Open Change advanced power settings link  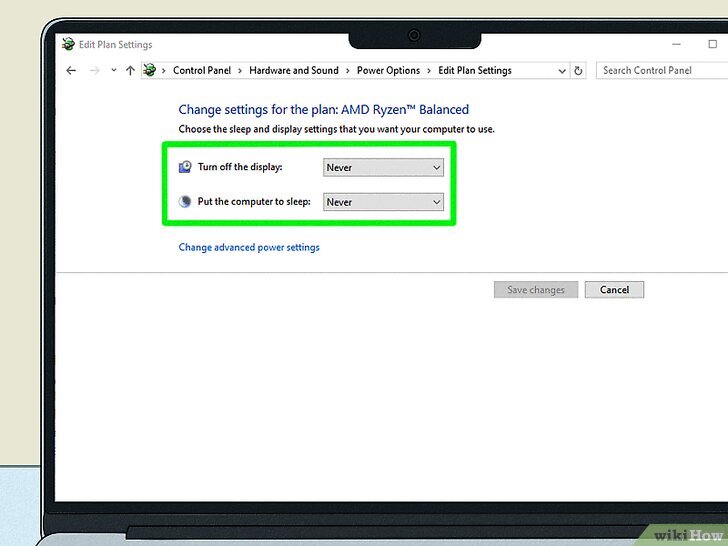(249, 247)
